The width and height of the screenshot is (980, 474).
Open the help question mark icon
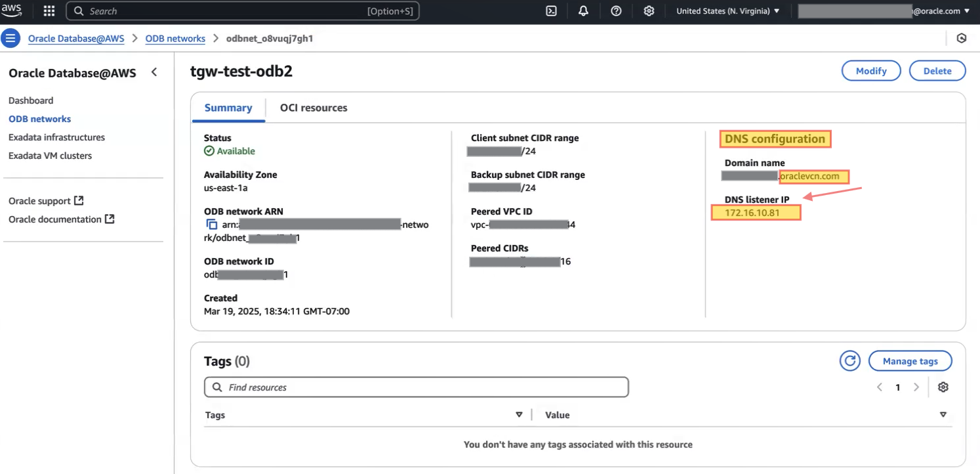(x=616, y=11)
